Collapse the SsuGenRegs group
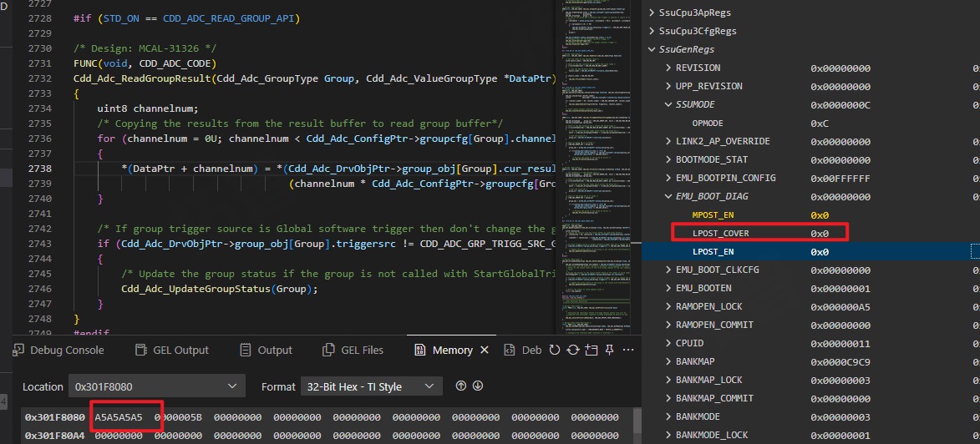The width and height of the screenshot is (980, 444). point(652,49)
